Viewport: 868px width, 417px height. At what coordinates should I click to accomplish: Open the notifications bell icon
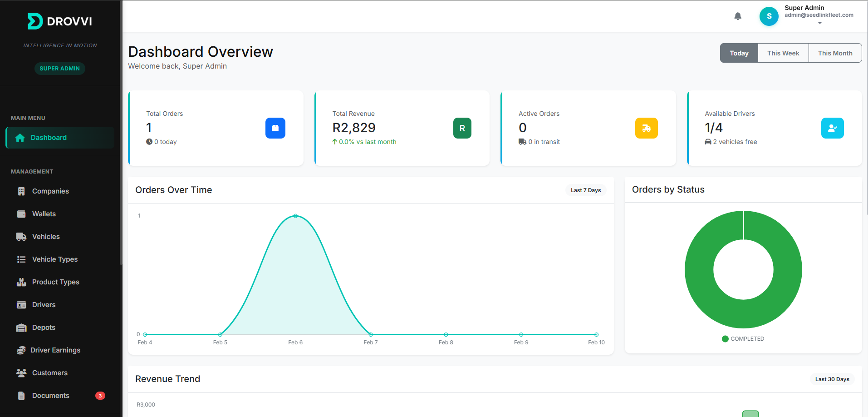click(738, 16)
